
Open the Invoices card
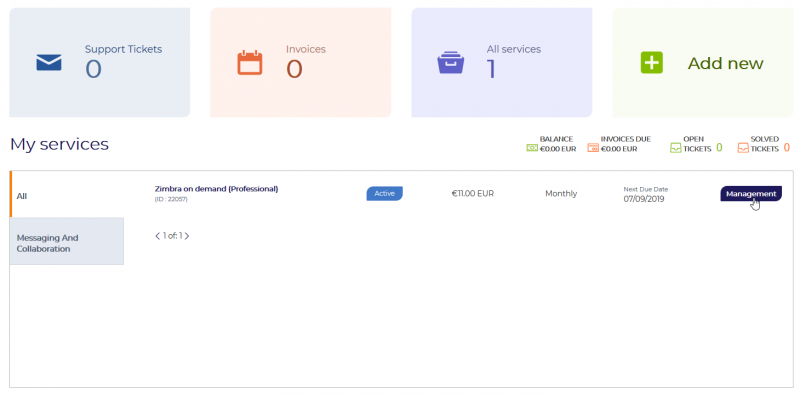301,62
